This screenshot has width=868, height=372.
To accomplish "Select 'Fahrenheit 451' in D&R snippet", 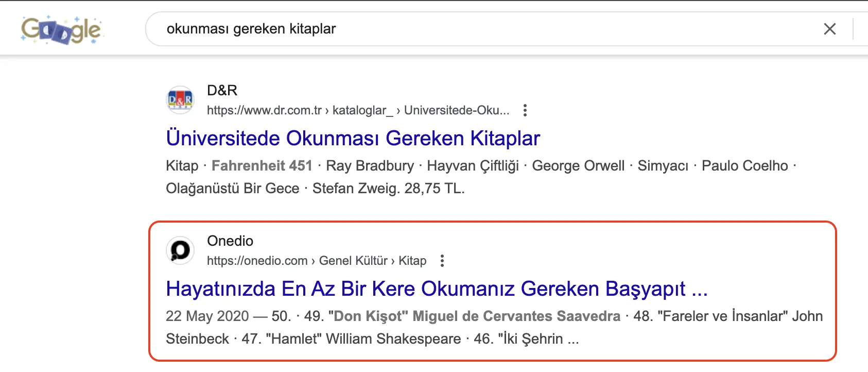I will tap(262, 165).
